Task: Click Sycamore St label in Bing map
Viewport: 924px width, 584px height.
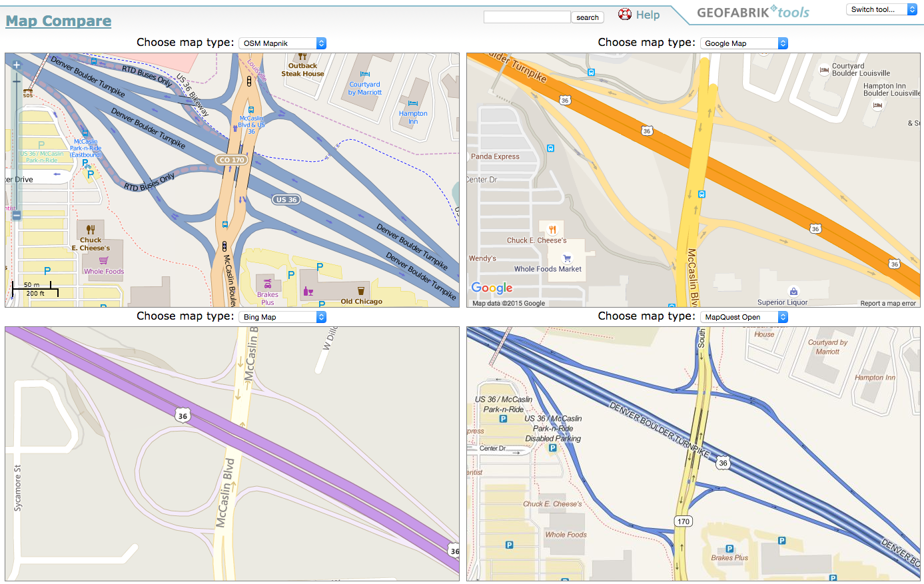Action: point(18,488)
